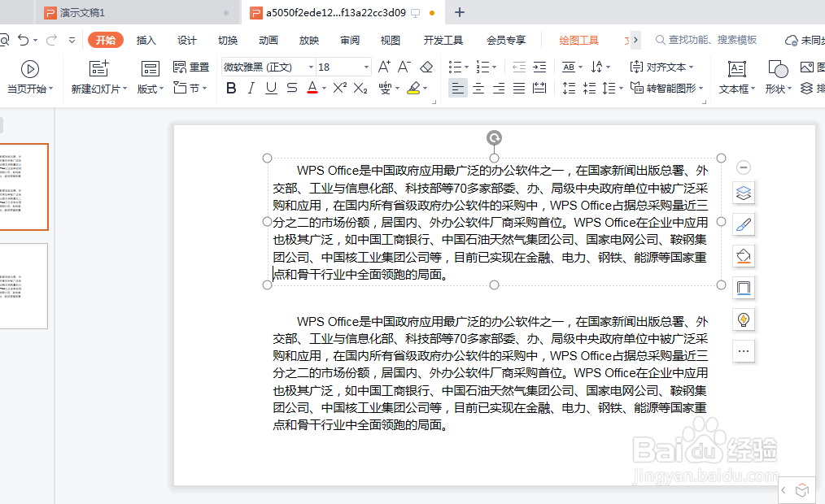Convert to smart graphic (转智能图形)

(x=666, y=88)
